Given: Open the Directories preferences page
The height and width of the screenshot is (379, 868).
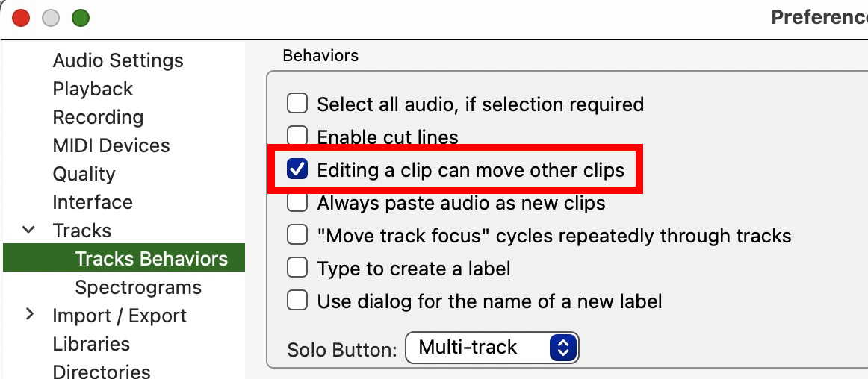Looking at the screenshot, I should point(102,371).
